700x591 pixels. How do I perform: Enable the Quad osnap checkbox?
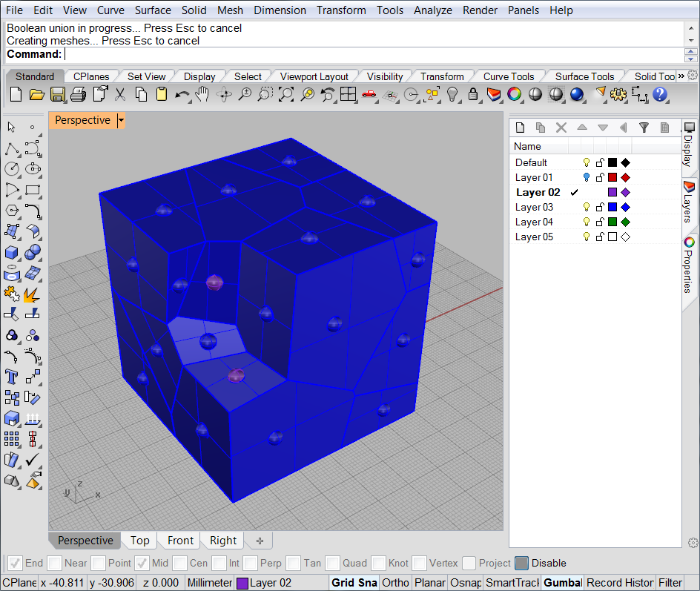(x=332, y=563)
